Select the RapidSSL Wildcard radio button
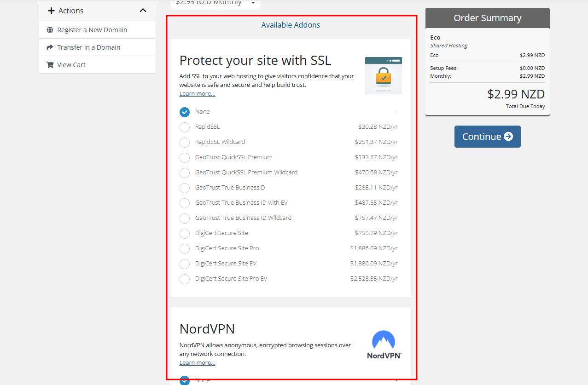Image resolution: width=588 pixels, height=385 pixels. pyautogui.click(x=185, y=142)
